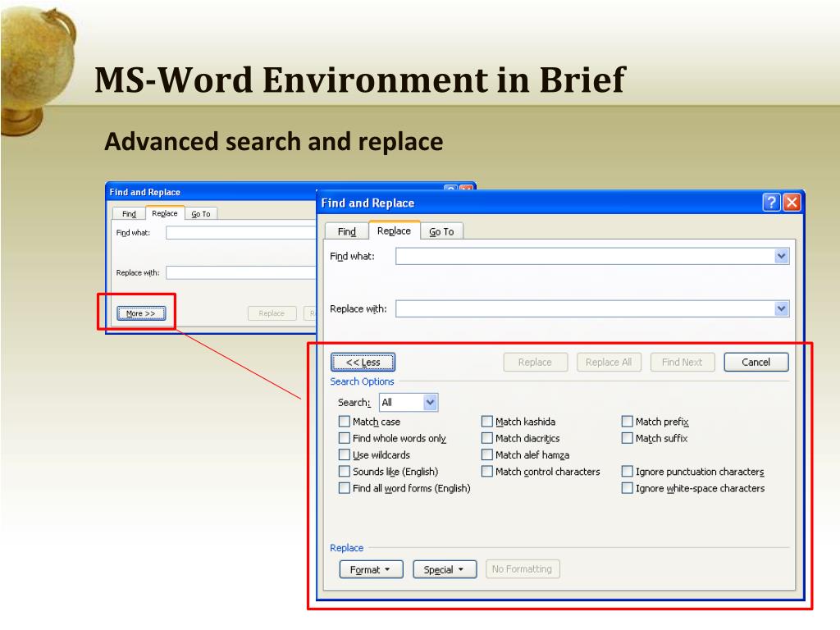This screenshot has height=630, width=840.
Task: Check the Match prefix box
Action: click(x=628, y=422)
